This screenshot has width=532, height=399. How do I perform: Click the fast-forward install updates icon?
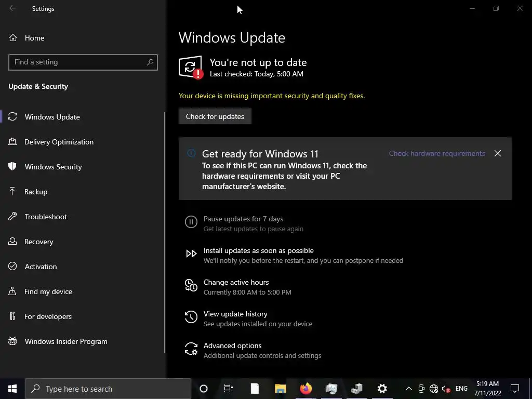click(x=191, y=254)
